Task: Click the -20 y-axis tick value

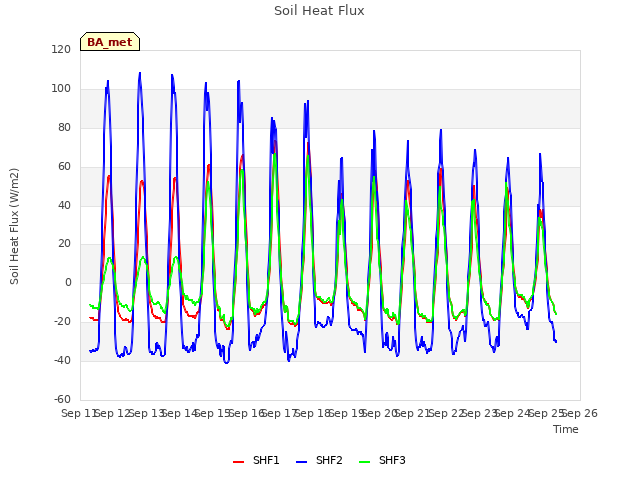Action: pyautogui.click(x=62, y=321)
